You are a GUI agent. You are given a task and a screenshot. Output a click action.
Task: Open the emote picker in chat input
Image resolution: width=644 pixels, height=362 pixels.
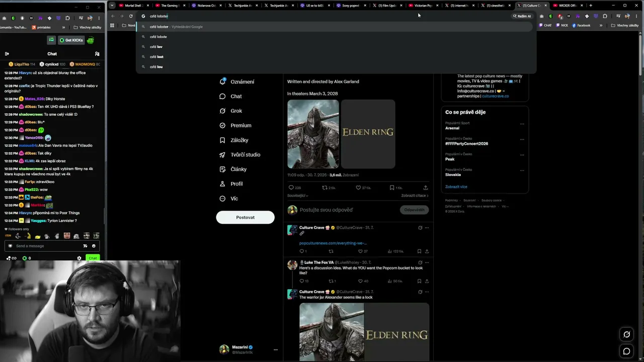coord(94,246)
